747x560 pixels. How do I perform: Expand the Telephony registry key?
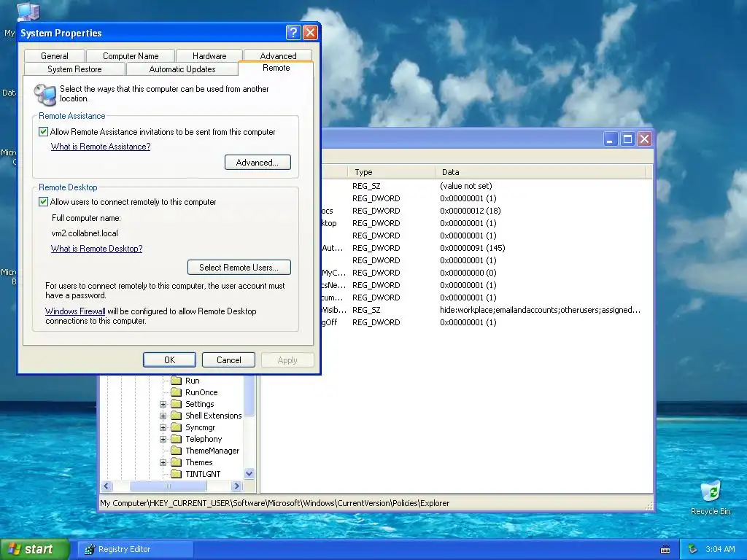tap(163, 439)
